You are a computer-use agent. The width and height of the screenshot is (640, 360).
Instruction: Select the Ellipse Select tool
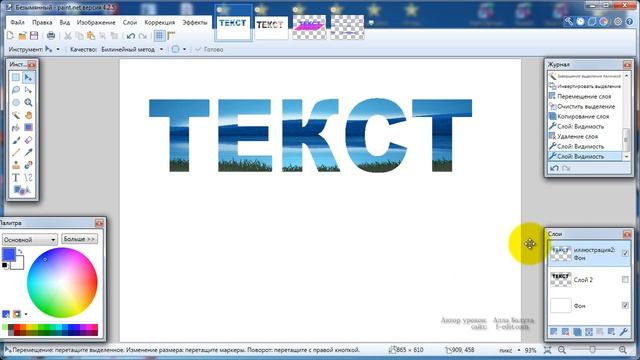pos(16,102)
